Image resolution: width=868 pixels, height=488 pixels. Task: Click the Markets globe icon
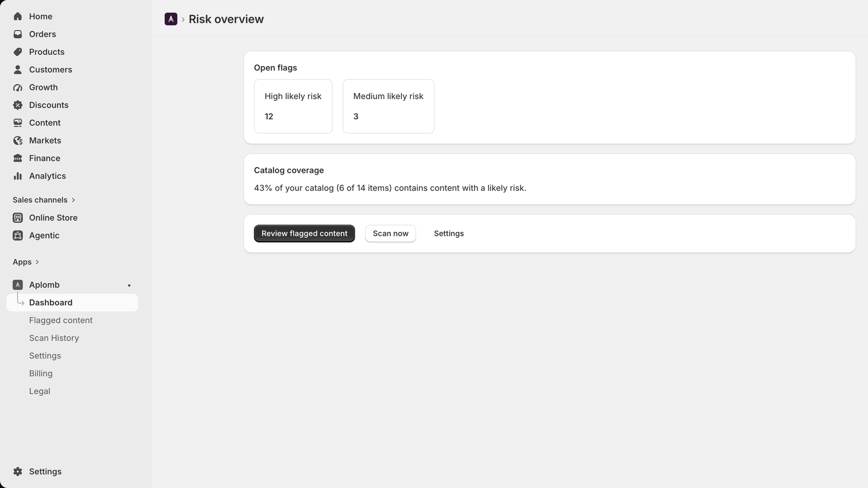18,140
